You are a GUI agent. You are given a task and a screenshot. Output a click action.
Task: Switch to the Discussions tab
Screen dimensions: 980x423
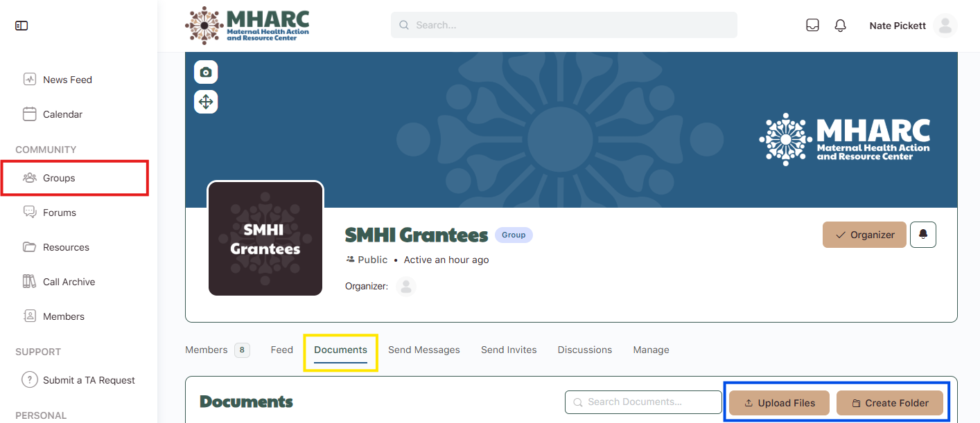pos(584,350)
